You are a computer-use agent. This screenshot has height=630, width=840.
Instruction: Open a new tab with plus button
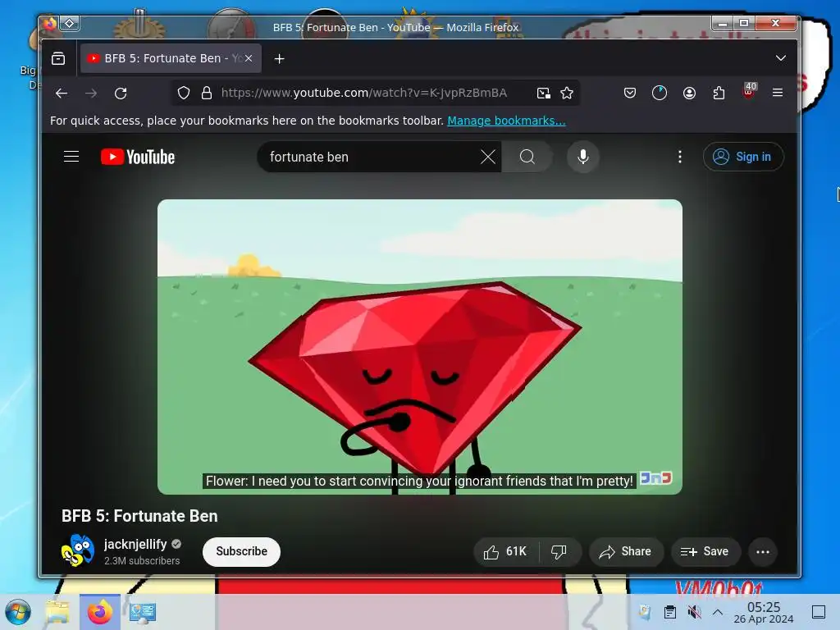[279, 59]
